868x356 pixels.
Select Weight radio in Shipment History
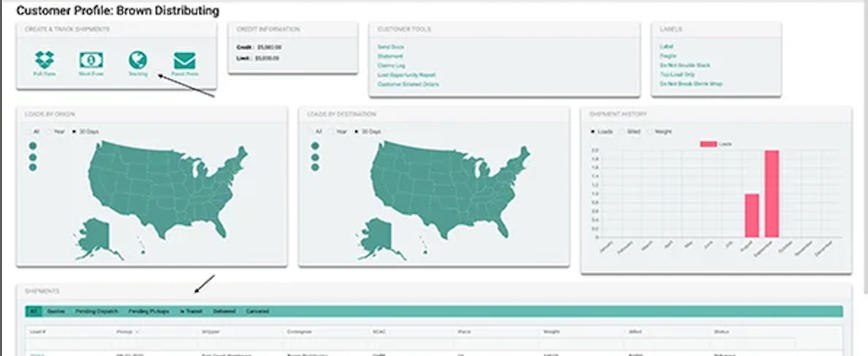point(650,132)
